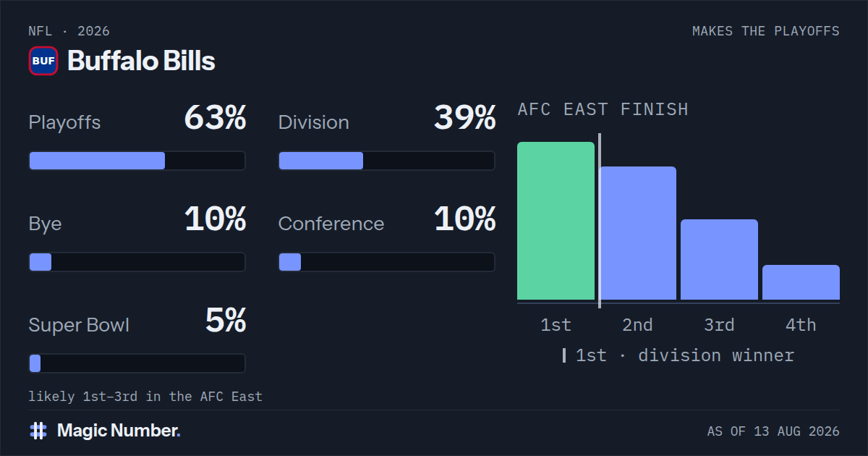Image resolution: width=868 pixels, height=456 pixels.
Task: Select the green 1st place finish bar
Action: pos(556,221)
